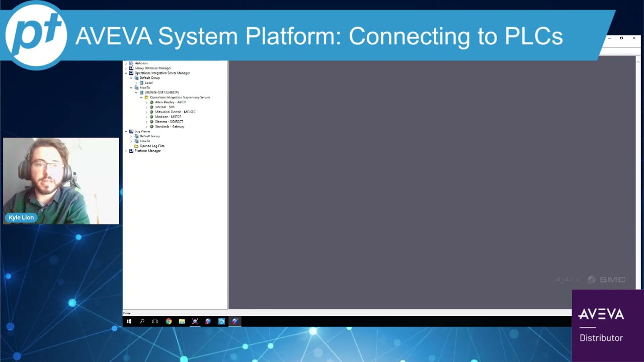
Task: Select Siemens - SIDIRECT label
Action: click(x=169, y=122)
